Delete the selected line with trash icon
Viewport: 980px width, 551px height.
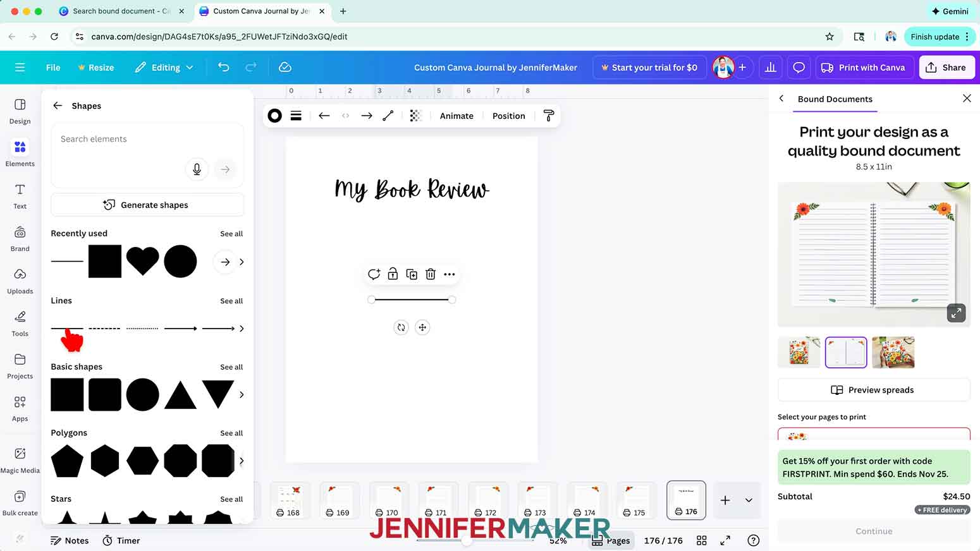431,274
